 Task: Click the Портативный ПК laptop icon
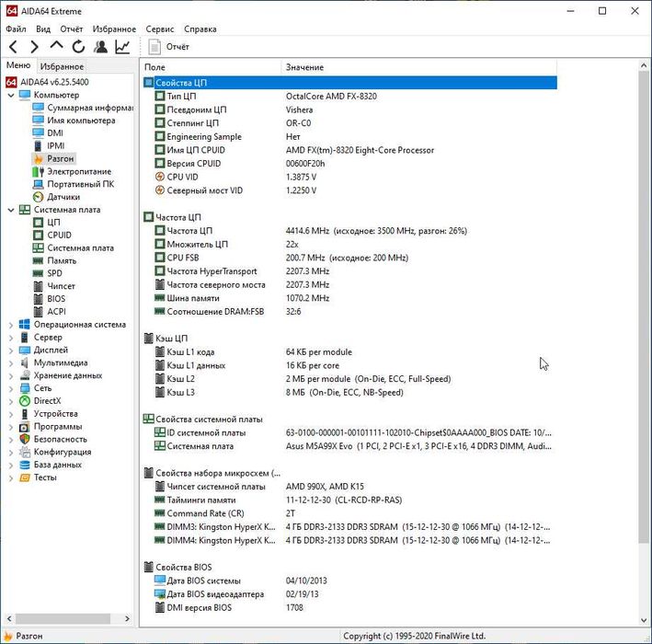[x=39, y=184]
